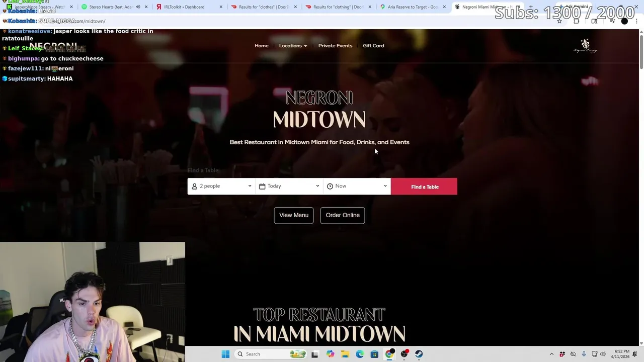Go to the Home nav link
The width and height of the screenshot is (644, 362).
tap(262, 46)
